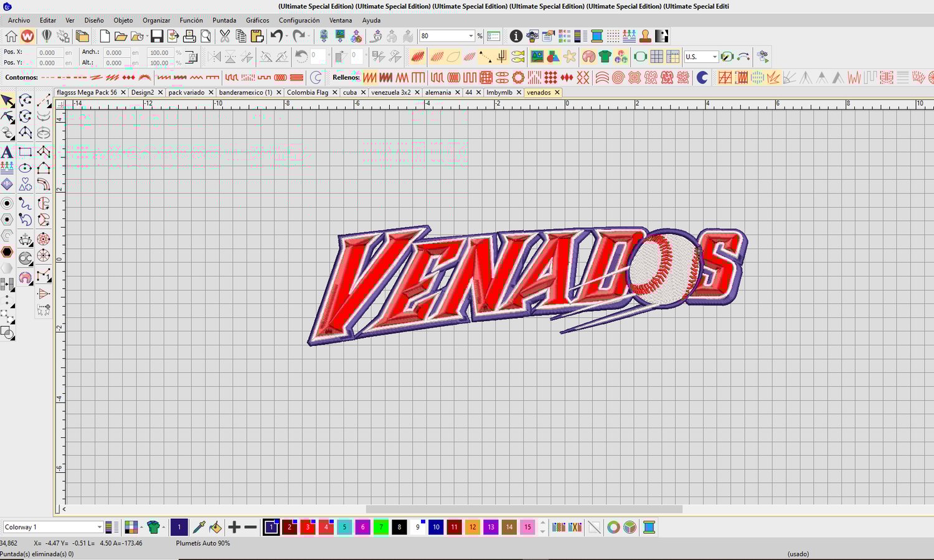Click the spiral fill stitch icon
This screenshot has width=934, height=560.
pyautogui.click(x=618, y=78)
